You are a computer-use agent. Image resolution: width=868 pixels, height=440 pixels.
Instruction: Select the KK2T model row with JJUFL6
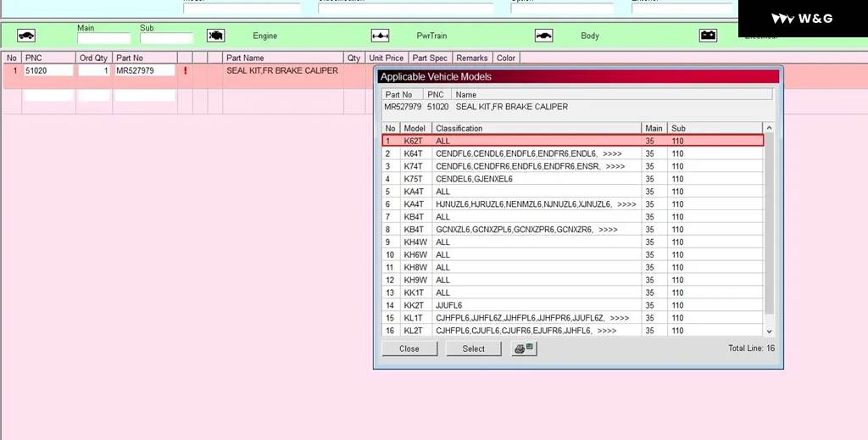573,305
